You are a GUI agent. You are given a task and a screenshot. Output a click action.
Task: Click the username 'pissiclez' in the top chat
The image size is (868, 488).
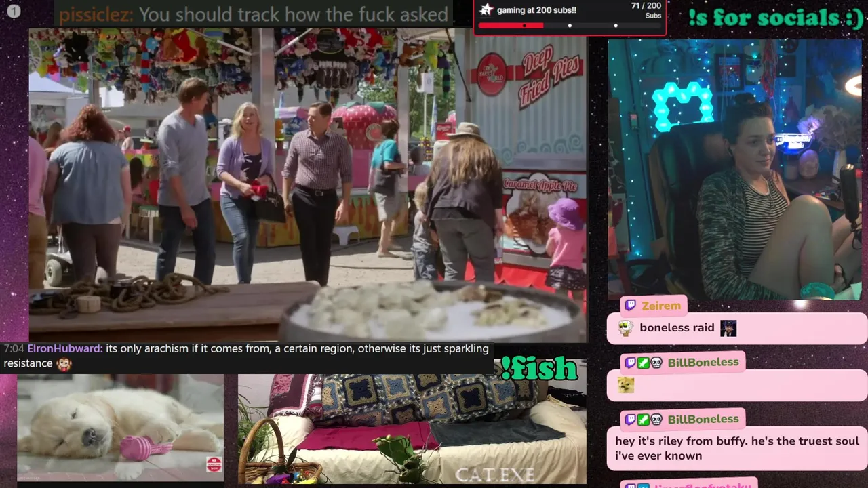click(96, 14)
